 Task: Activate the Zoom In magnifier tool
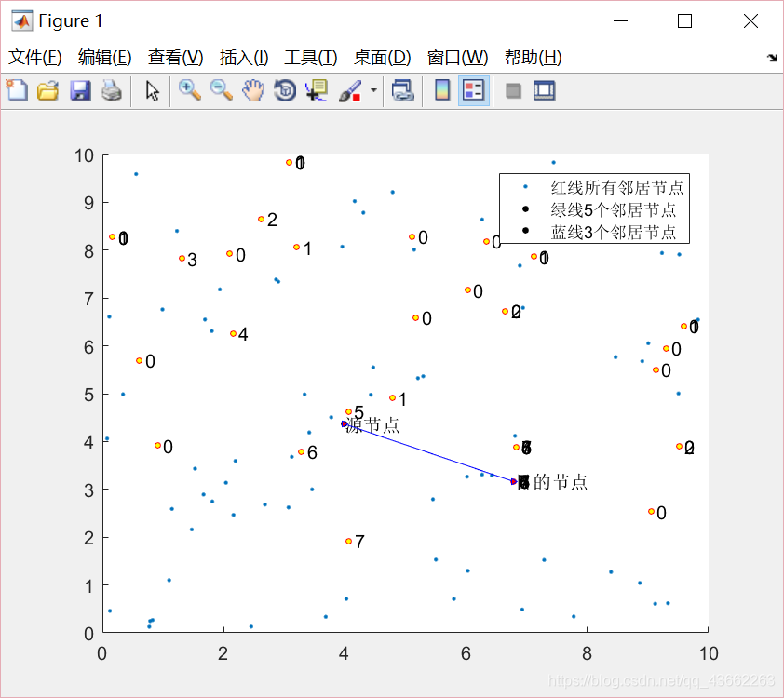pos(190,91)
